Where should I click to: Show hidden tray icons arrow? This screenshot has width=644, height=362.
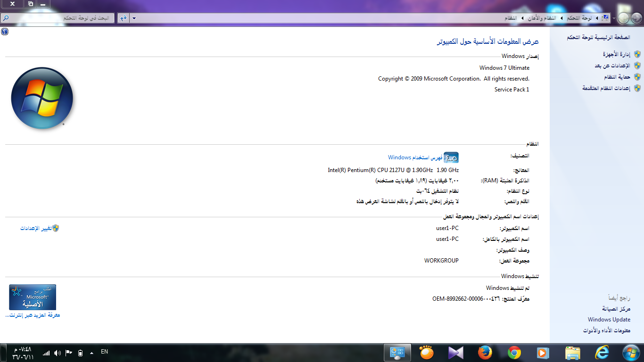[x=91, y=353]
